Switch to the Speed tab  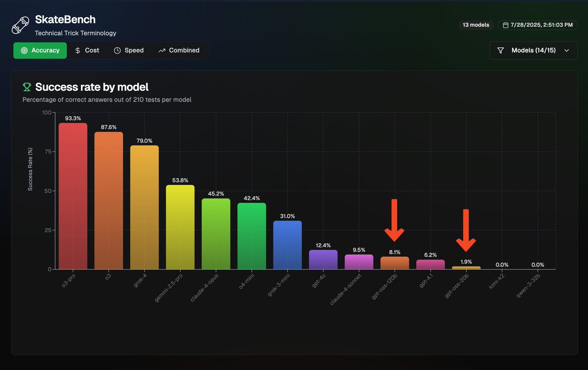click(129, 50)
